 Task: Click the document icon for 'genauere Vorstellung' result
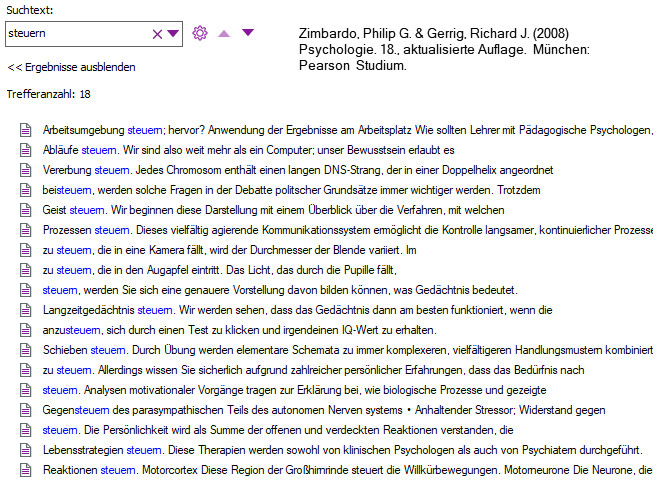tap(26, 290)
